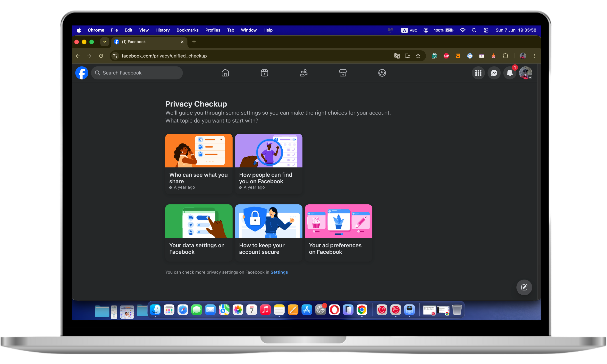Open Control Center in the menu bar
The width and height of the screenshot is (607, 364).
(x=486, y=30)
